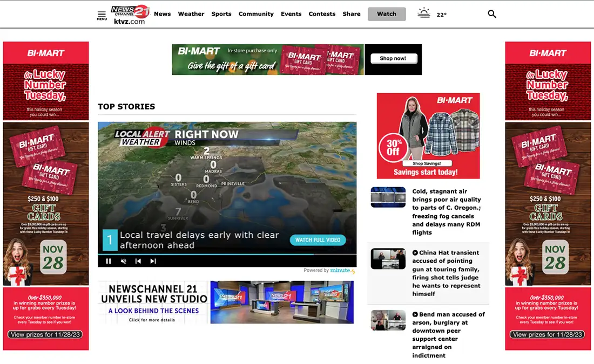594x364 pixels.
Task: Open NewsChannel 21 Unveils New Studio banner
Action: pos(226,303)
